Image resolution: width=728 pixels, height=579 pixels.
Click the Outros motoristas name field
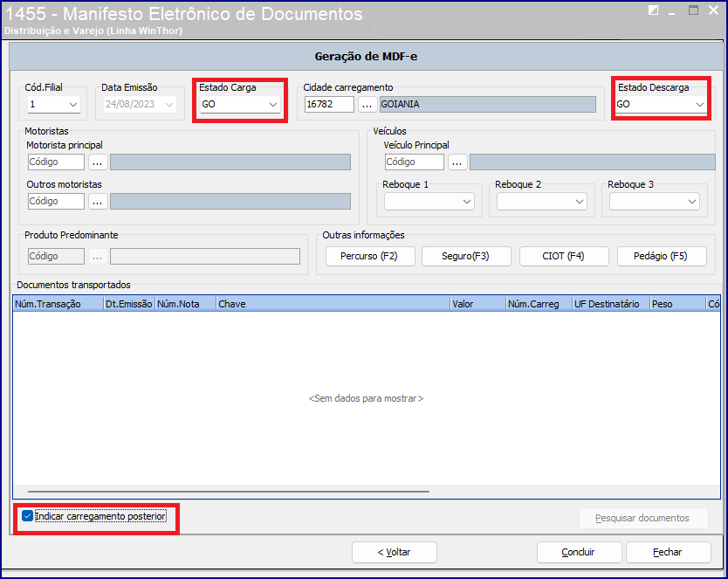point(230,202)
